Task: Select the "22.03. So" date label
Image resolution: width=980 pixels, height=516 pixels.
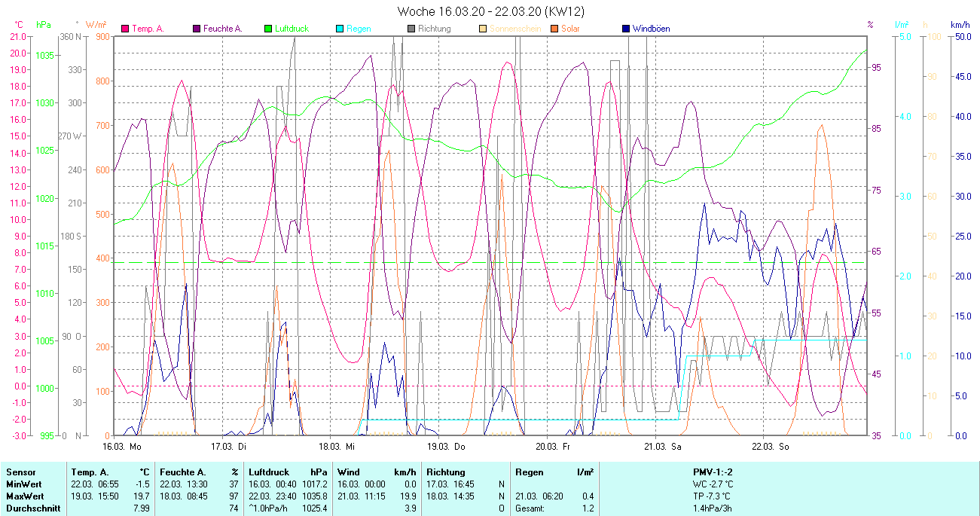Action: click(771, 446)
